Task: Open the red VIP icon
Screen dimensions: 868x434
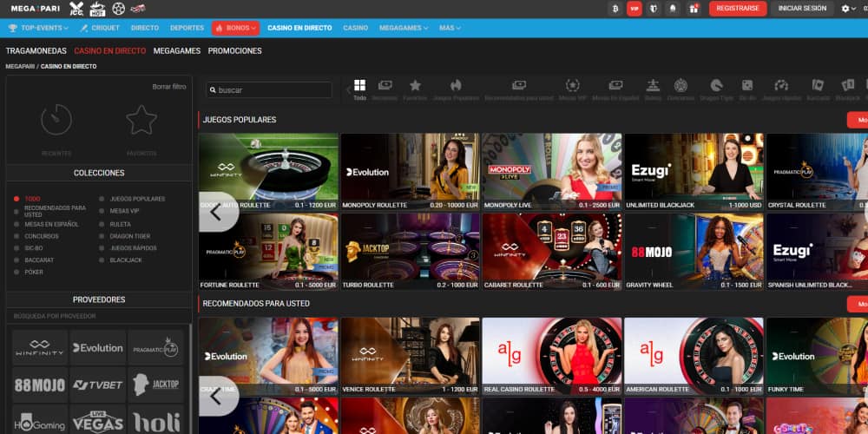Action: [x=635, y=9]
